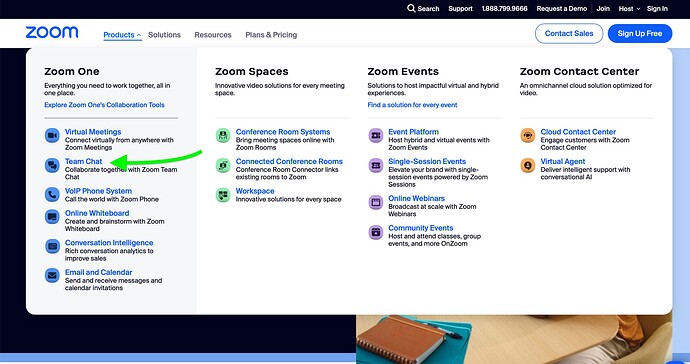690x364 pixels.
Task: Open the Resources menu
Action: [x=213, y=35]
